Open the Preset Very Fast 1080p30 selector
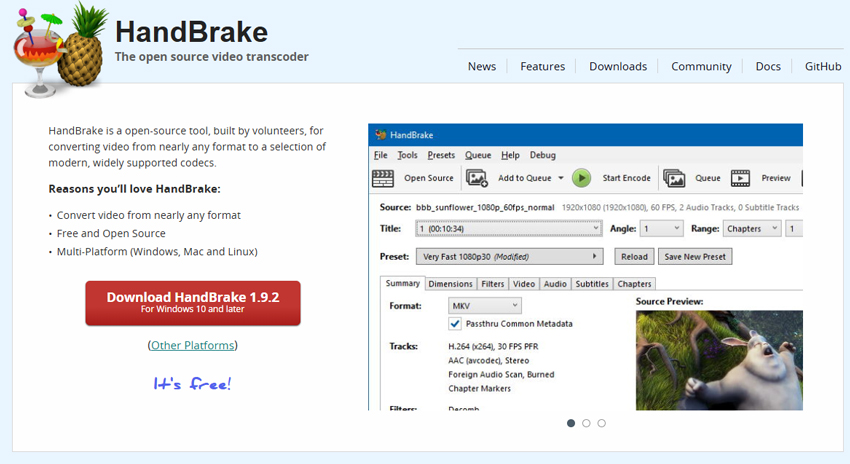Image resolution: width=850 pixels, height=464 pixels. [x=510, y=256]
